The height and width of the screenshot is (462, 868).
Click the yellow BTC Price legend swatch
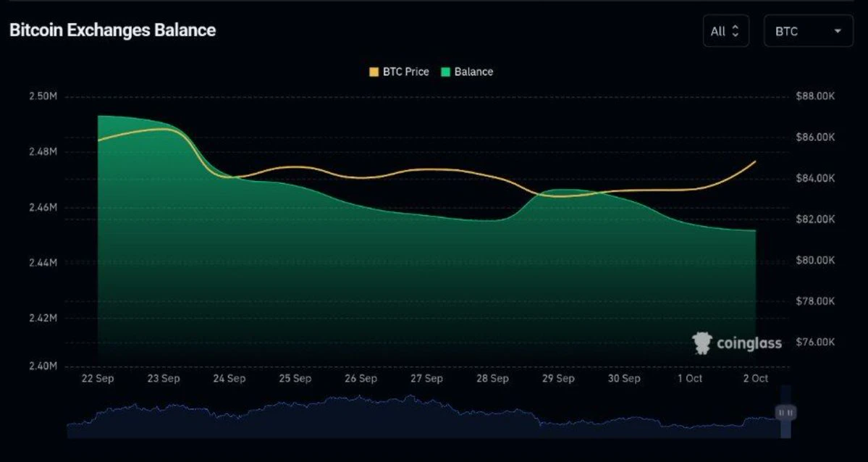(374, 72)
